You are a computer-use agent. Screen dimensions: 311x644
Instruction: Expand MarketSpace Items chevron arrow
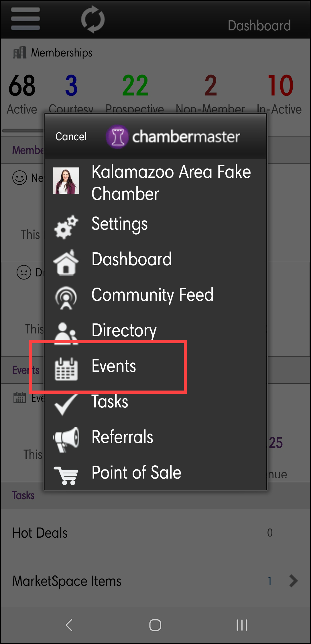[x=293, y=581]
